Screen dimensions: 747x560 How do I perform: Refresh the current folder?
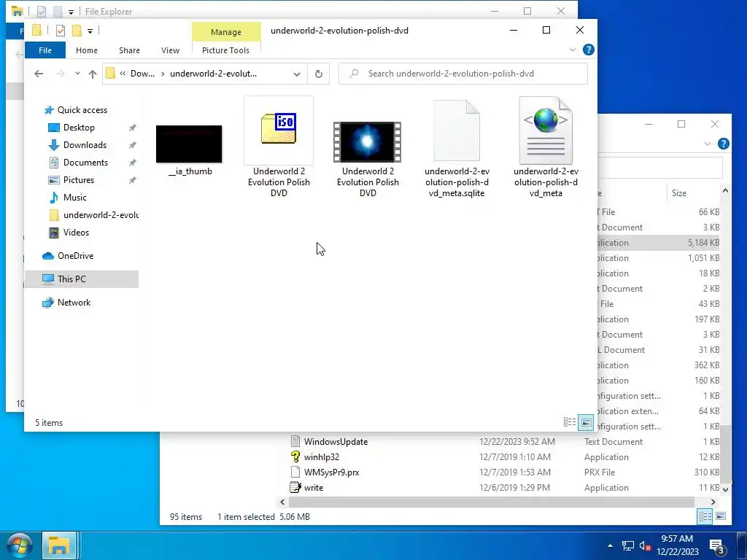[319, 74]
